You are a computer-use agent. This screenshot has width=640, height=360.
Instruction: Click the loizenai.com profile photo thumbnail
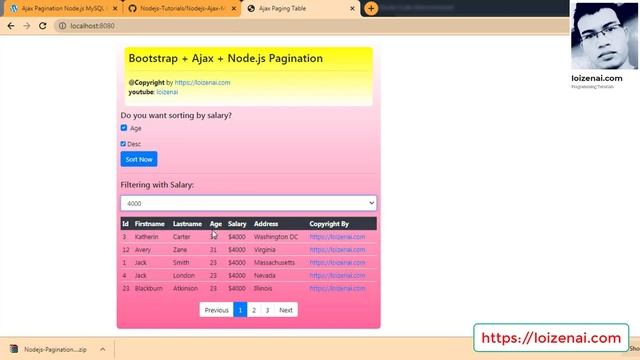click(x=604, y=36)
